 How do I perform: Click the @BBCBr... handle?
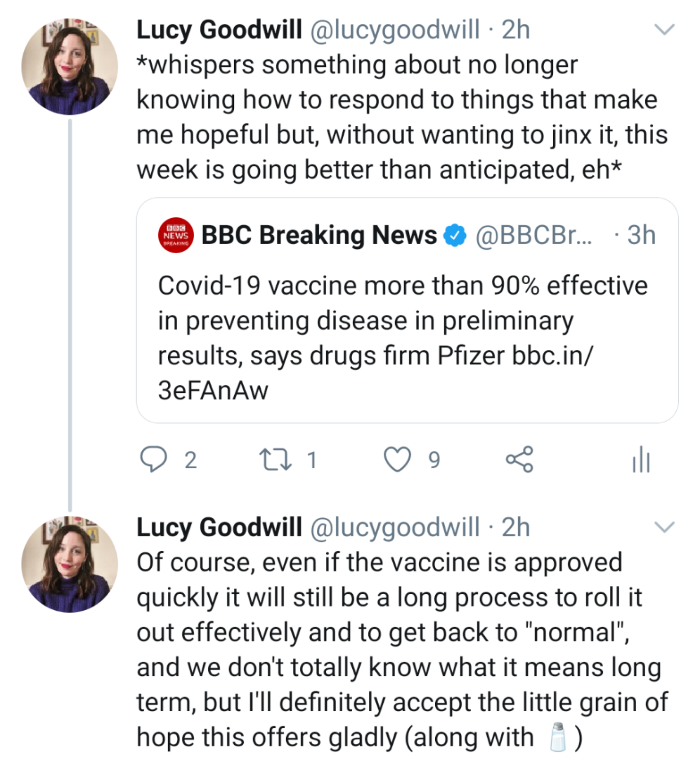pos(533,235)
